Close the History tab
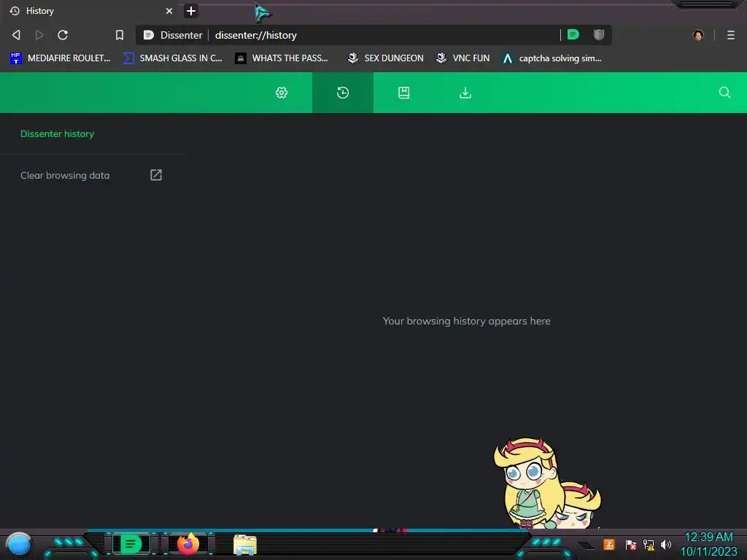Screen dimensions: 747x560 169,10
